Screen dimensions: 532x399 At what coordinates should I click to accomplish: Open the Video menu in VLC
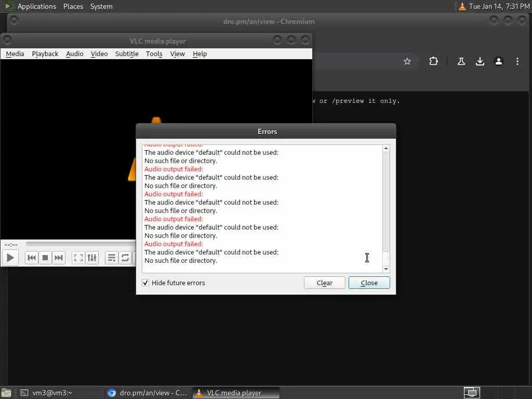(x=99, y=54)
